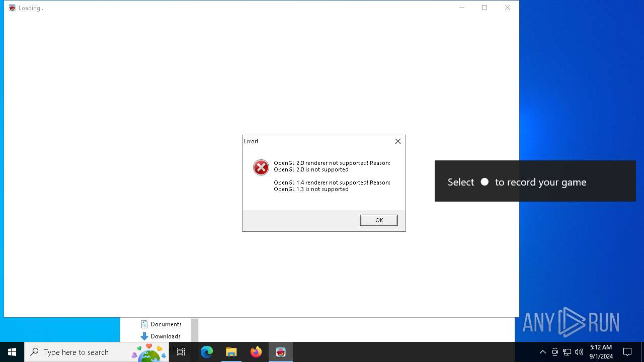Close the Loading window
The height and width of the screenshot is (362, 644).
tap(508, 8)
